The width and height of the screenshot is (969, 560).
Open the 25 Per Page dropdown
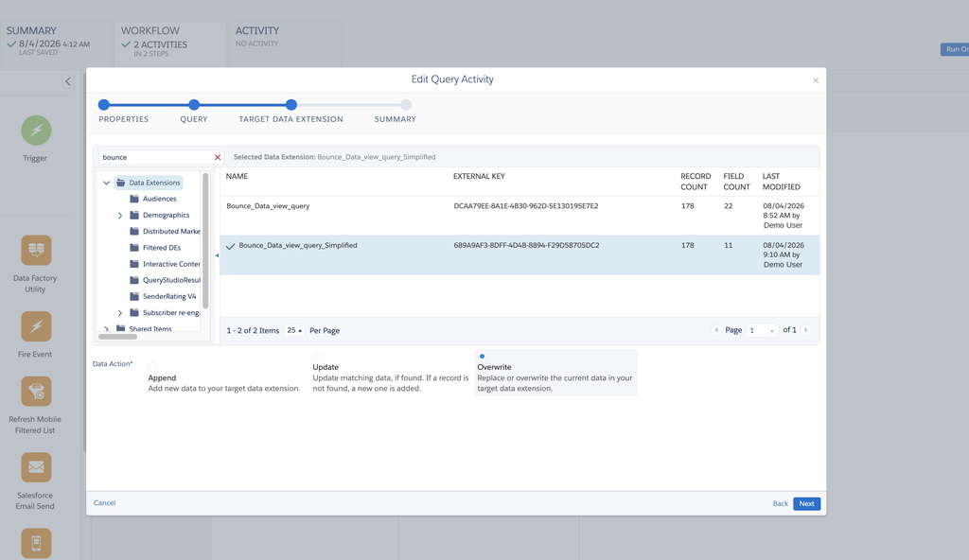[294, 330]
